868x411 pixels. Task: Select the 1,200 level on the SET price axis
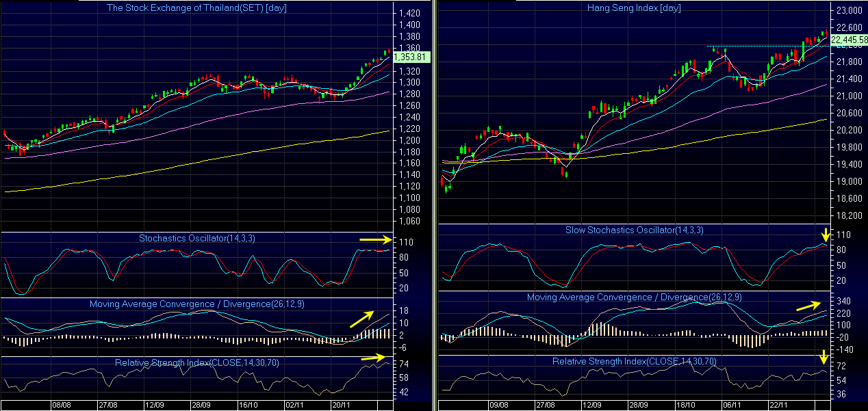(x=409, y=141)
